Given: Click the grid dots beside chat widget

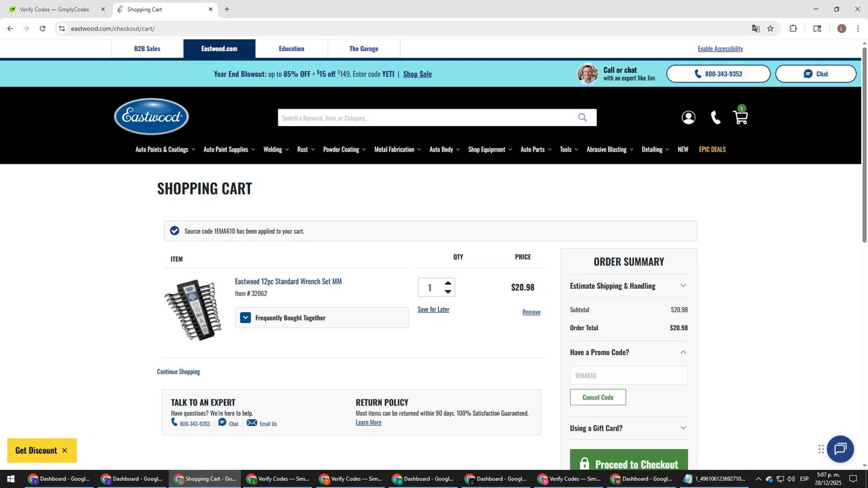Looking at the screenshot, I should [x=821, y=449].
